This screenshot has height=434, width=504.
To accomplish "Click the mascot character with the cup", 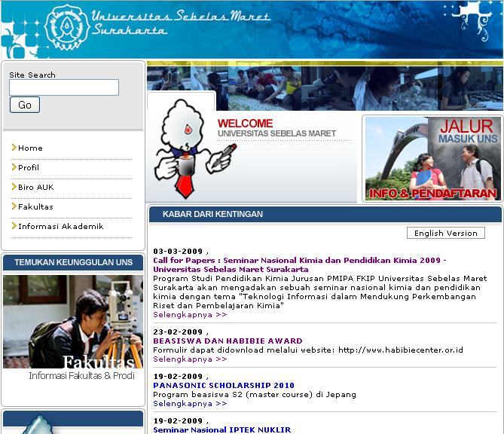I will 194,149.
